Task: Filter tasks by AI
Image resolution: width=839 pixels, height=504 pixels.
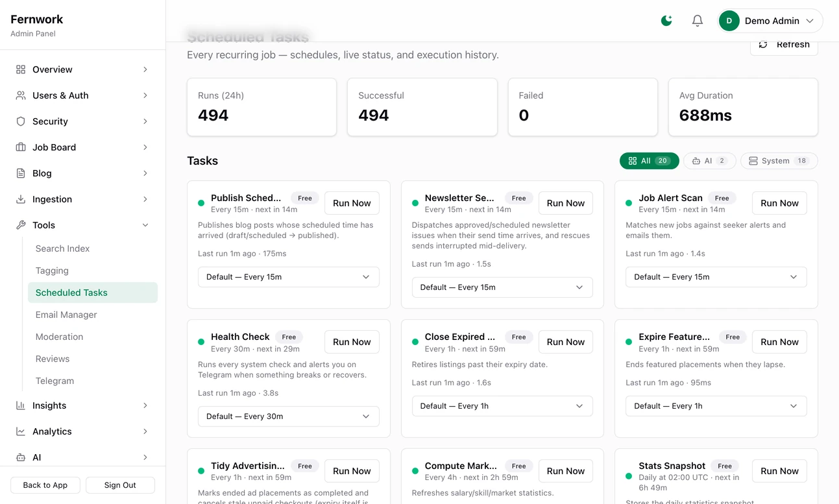Action: tap(710, 161)
